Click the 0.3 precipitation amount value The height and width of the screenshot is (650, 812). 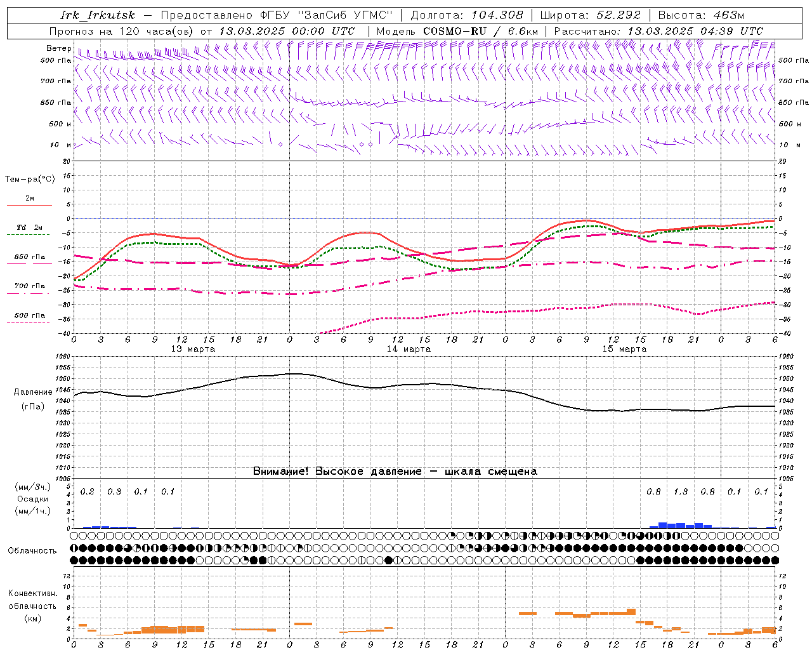[x=114, y=492]
